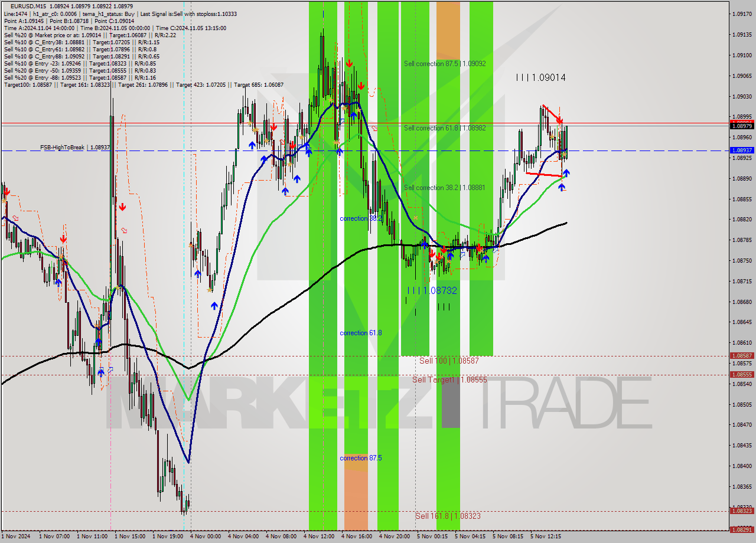Click '4 Nov 16:00' on time axis
The width and height of the screenshot is (756, 543).
[x=357, y=537]
